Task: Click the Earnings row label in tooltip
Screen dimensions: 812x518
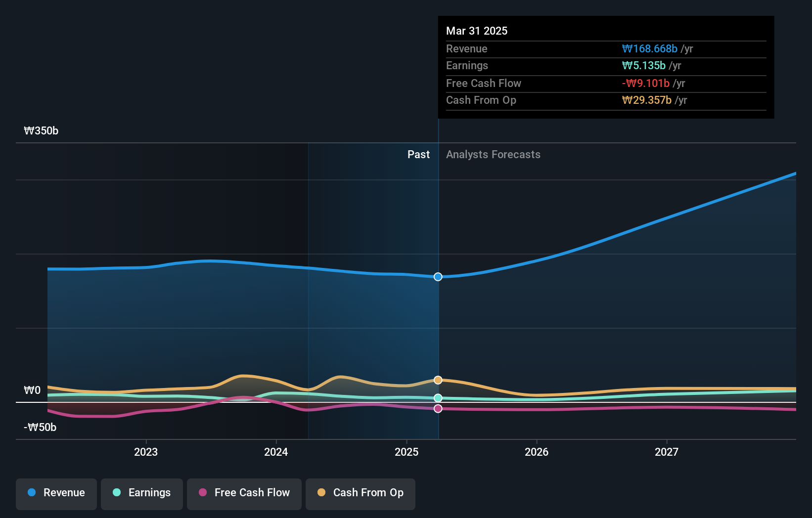Action: [467, 66]
